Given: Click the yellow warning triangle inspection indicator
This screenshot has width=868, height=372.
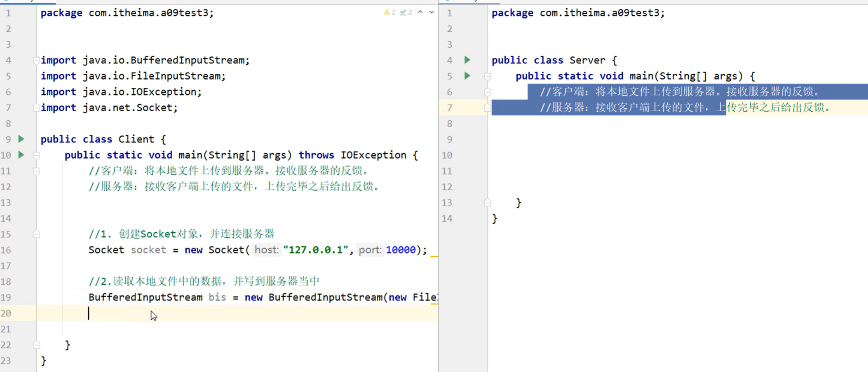Looking at the screenshot, I should pyautogui.click(x=387, y=12).
